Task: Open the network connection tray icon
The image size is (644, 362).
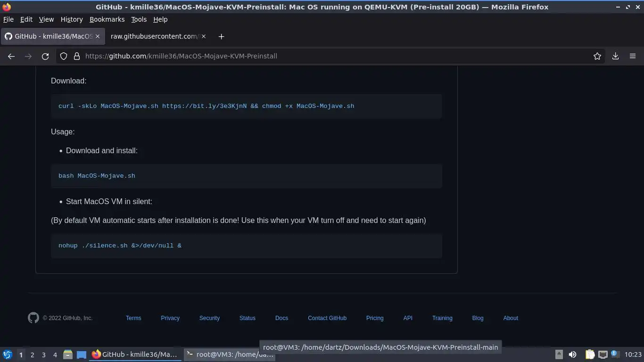Action: point(603,354)
